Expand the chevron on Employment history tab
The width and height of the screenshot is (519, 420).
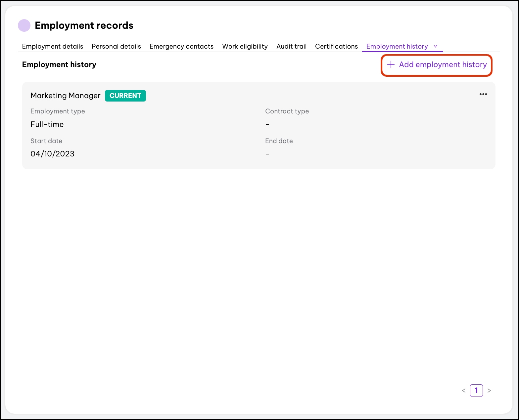[436, 46]
